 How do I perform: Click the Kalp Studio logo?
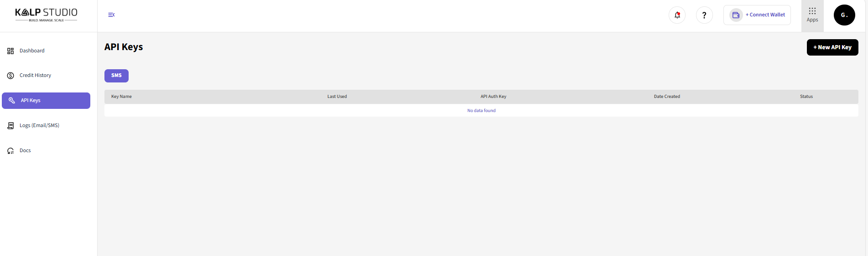pos(46,15)
